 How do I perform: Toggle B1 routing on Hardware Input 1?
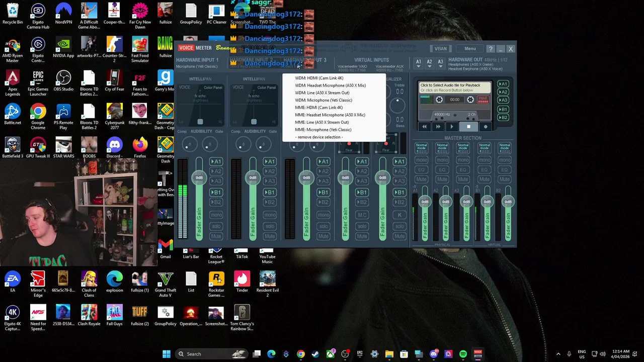coord(216,192)
